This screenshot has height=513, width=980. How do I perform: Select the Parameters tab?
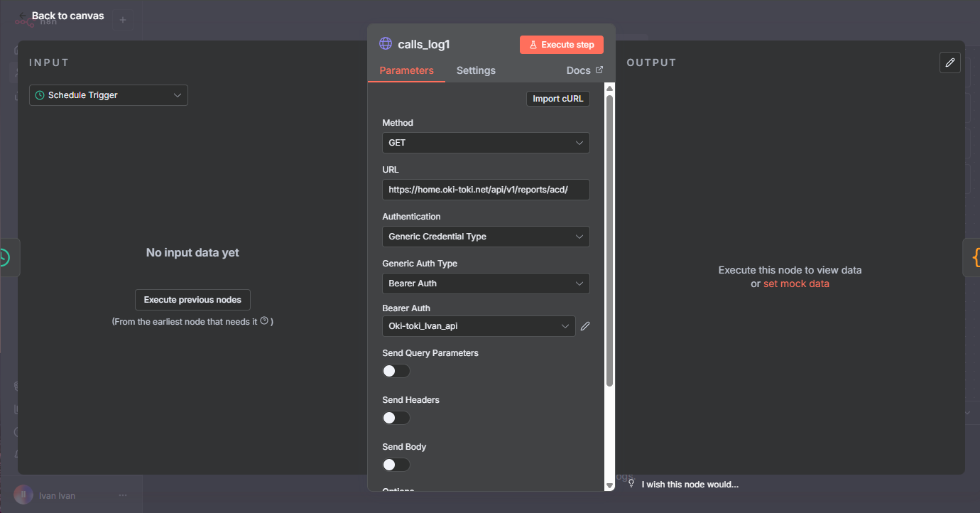coord(406,70)
